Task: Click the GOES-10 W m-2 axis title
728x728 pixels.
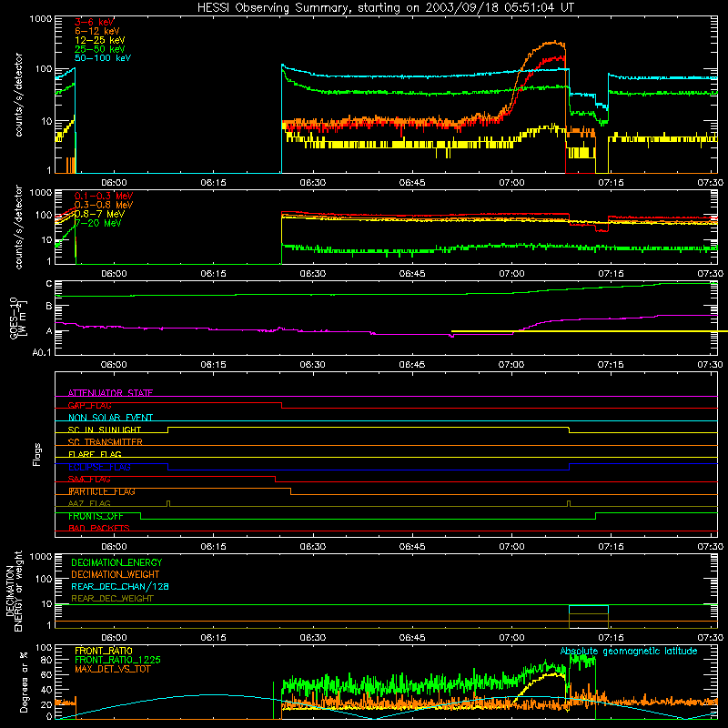Action: [x=17, y=318]
